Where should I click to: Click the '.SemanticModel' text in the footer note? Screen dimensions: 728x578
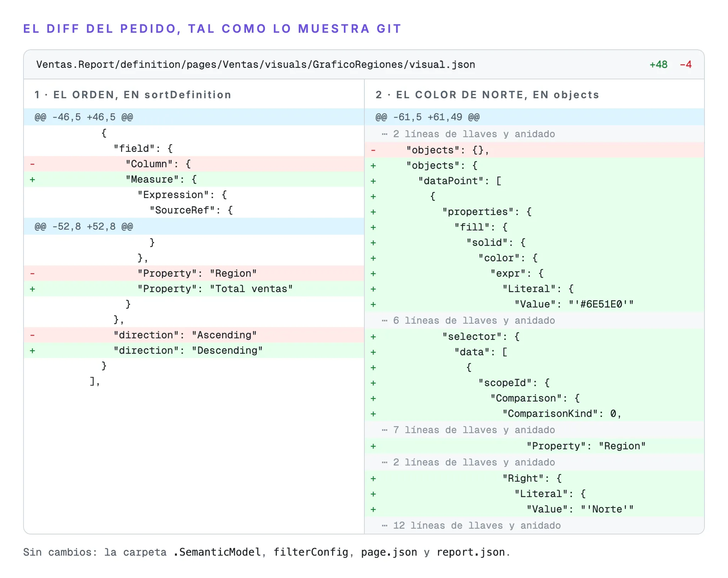(217, 552)
